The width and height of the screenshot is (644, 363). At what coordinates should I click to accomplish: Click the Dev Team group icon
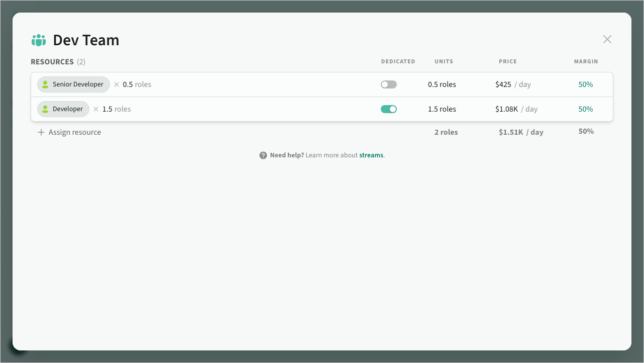[x=39, y=40]
